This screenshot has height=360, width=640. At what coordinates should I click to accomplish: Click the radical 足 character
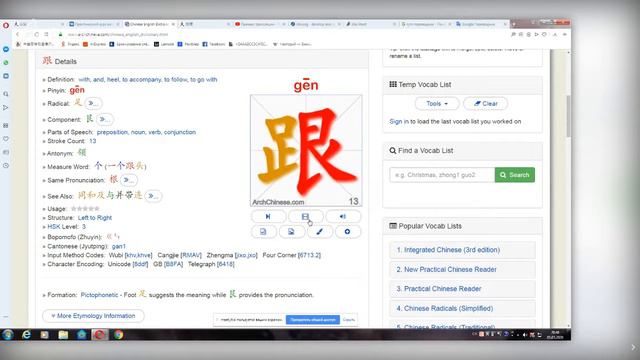[x=78, y=103]
